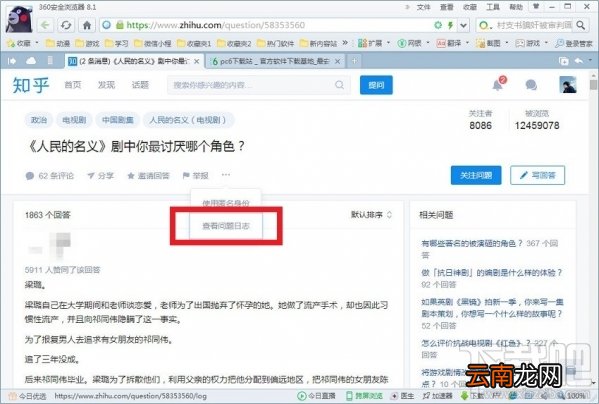Viewport: 599px width, 404px height.
Task: Click the 写回答 button
Action: 537,175
